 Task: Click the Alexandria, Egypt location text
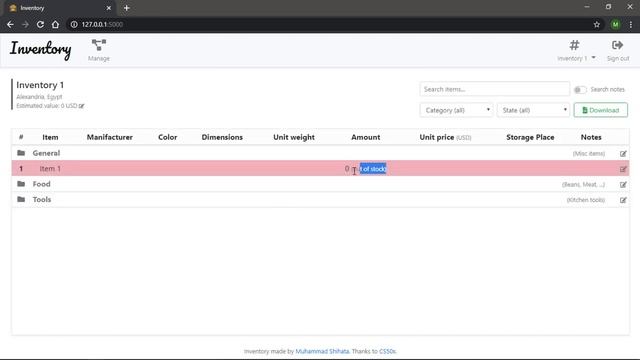click(39, 97)
